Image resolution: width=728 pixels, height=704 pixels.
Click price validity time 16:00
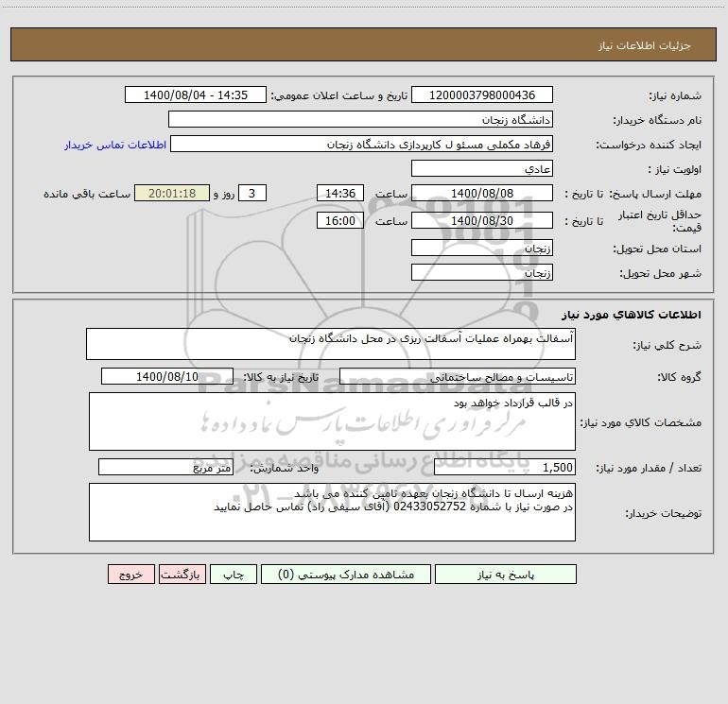[339, 220]
